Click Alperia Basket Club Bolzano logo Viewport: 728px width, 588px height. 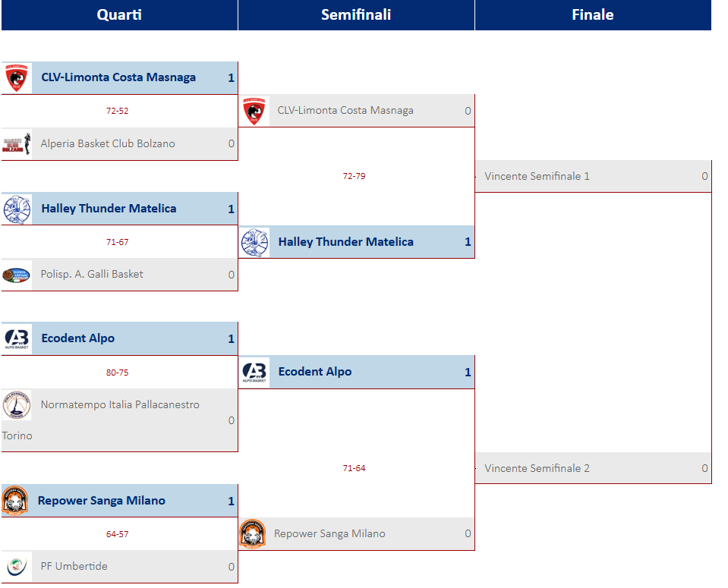click(17, 144)
